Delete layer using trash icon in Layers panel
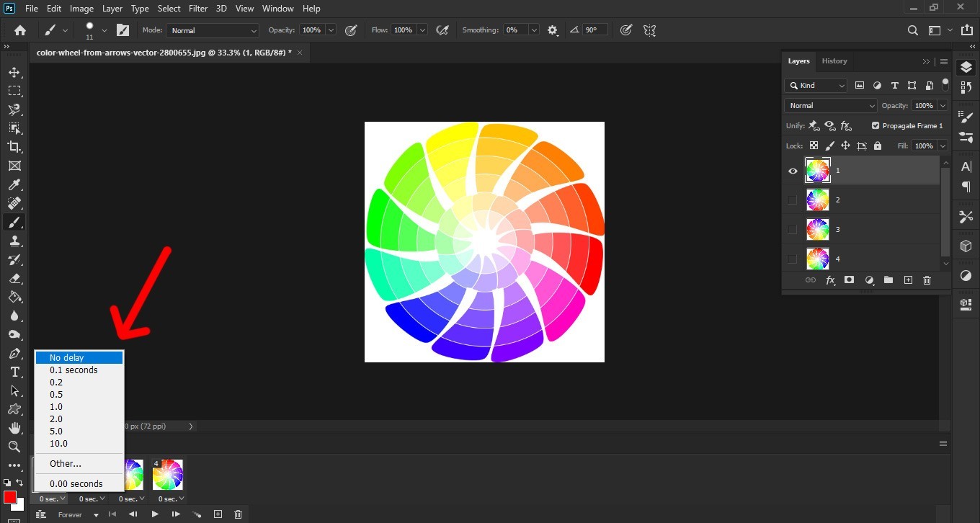Viewport: 980px width, 523px height. click(927, 280)
